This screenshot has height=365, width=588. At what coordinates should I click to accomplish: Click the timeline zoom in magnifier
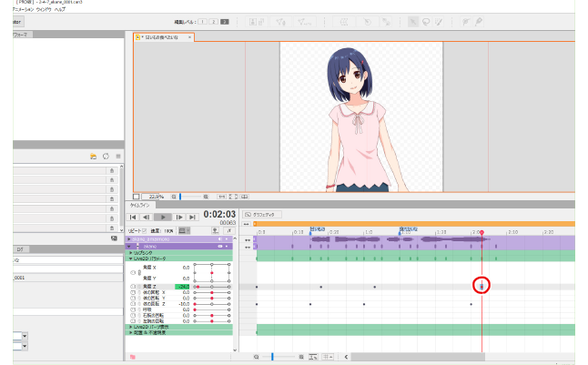[301, 357]
